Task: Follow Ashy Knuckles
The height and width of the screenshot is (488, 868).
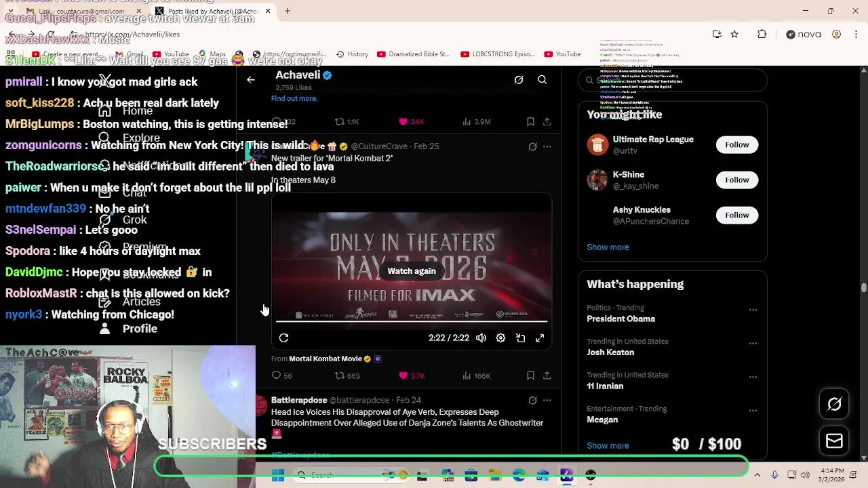Action: [737, 215]
